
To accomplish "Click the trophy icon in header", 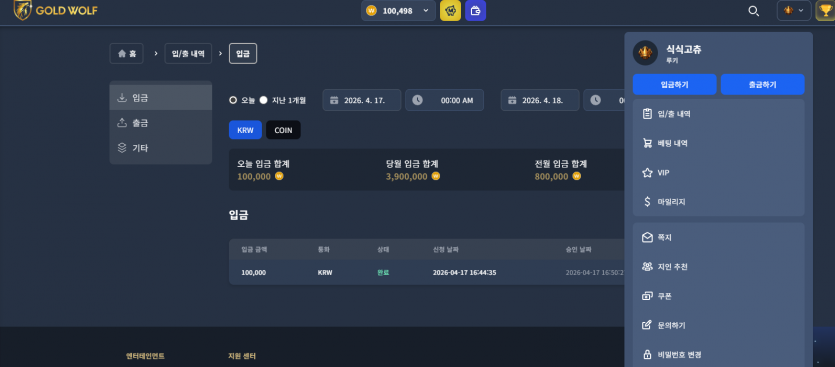I will pyautogui.click(x=825, y=11).
